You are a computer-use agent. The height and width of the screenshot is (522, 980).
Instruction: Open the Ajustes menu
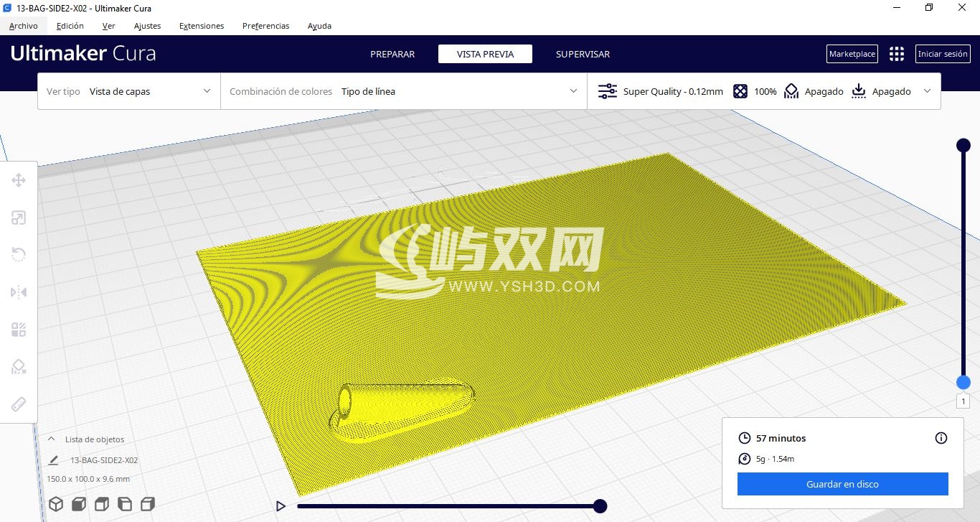[147, 26]
